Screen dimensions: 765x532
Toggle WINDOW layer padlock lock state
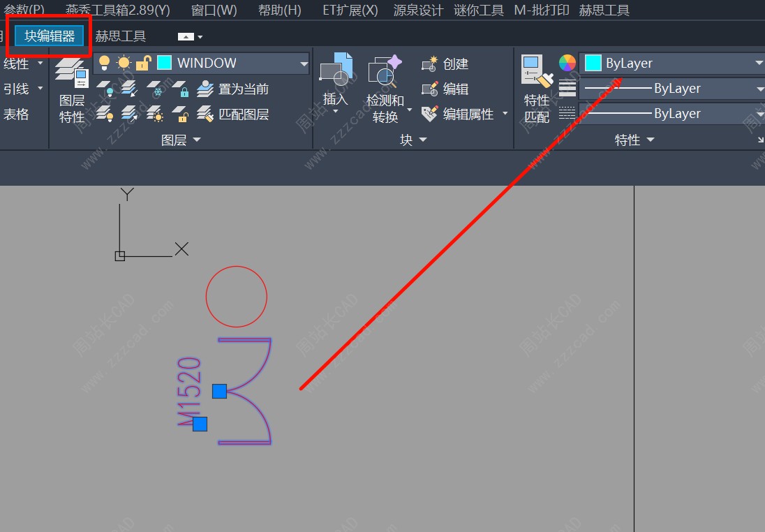click(x=143, y=64)
